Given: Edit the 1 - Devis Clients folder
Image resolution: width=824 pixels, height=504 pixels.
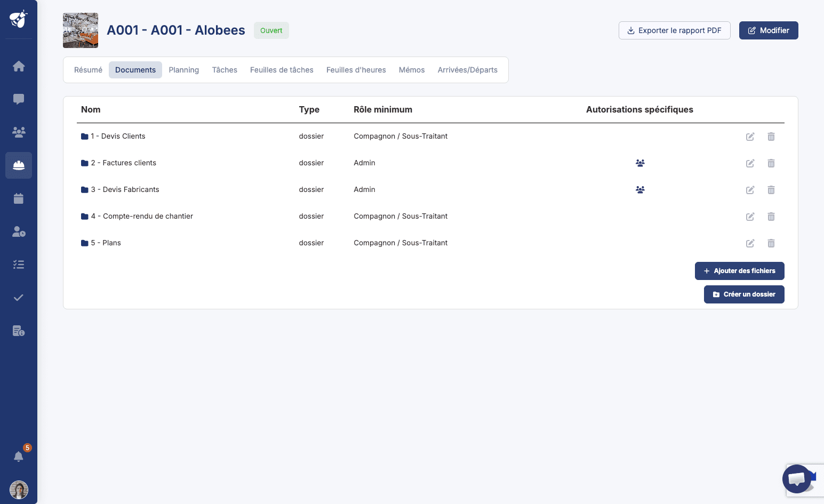Looking at the screenshot, I should click(x=750, y=137).
